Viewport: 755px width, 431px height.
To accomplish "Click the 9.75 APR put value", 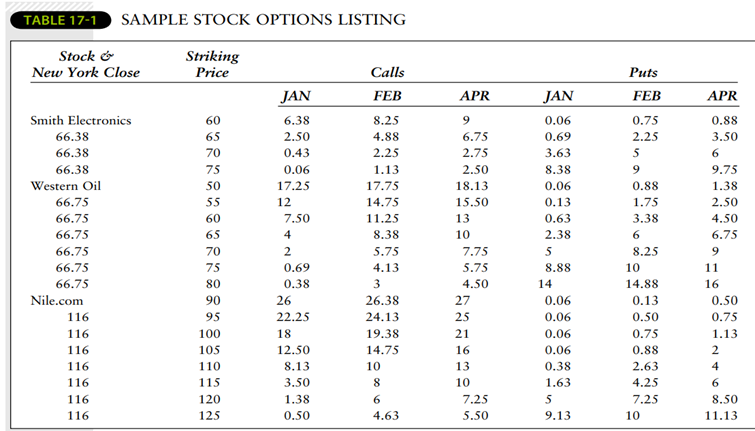I will tap(721, 170).
